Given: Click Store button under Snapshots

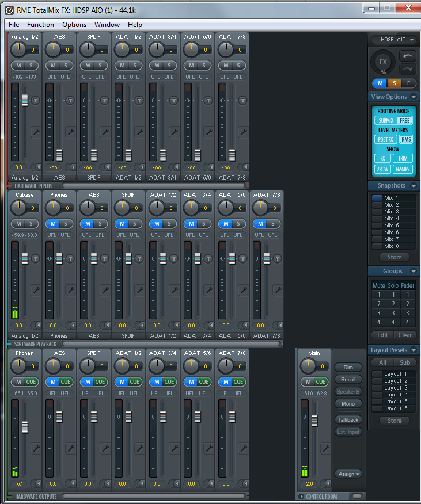Looking at the screenshot, I should (395, 257).
